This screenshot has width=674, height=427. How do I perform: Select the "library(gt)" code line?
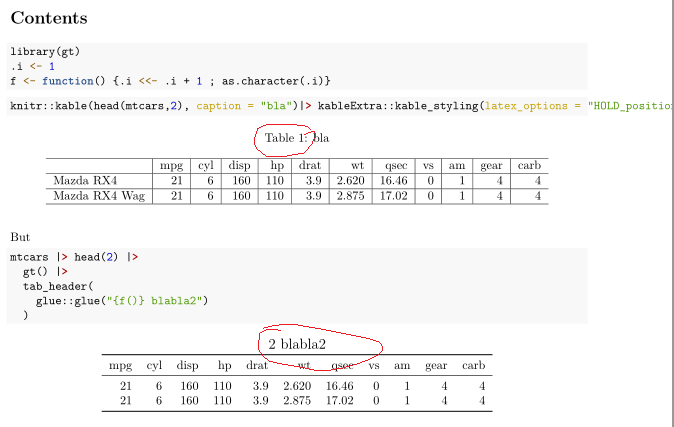[x=45, y=52]
